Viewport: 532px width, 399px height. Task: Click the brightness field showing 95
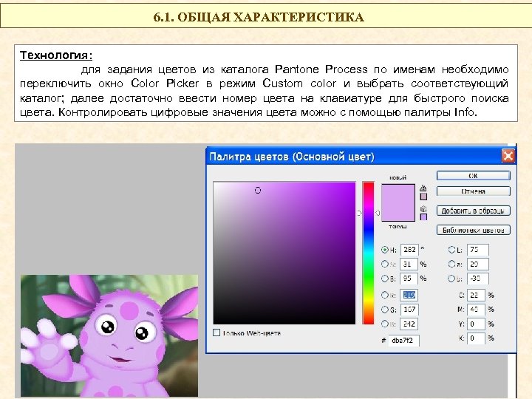(409, 279)
